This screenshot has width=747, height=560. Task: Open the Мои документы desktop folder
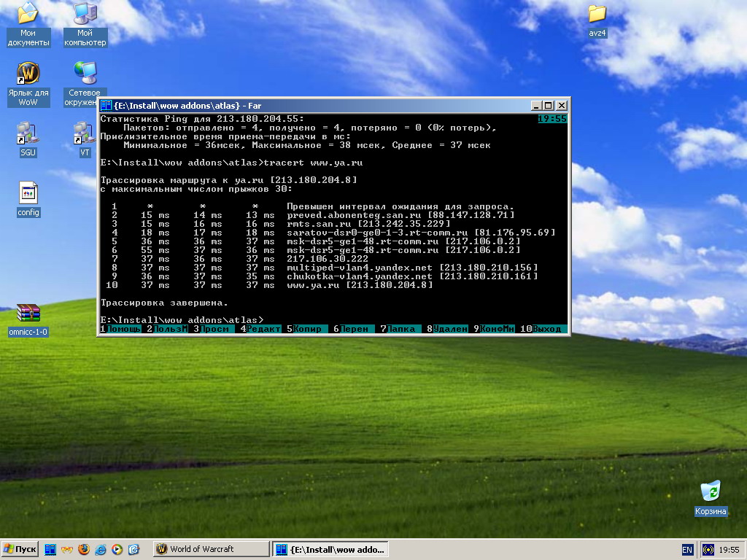(x=28, y=25)
